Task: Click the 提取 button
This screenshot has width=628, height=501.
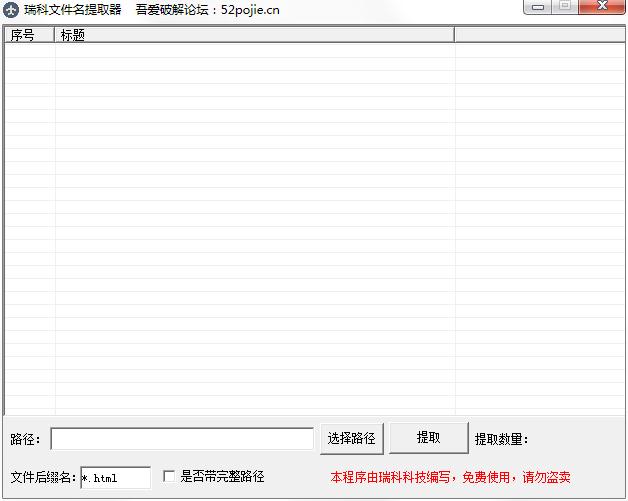Action: [x=428, y=438]
